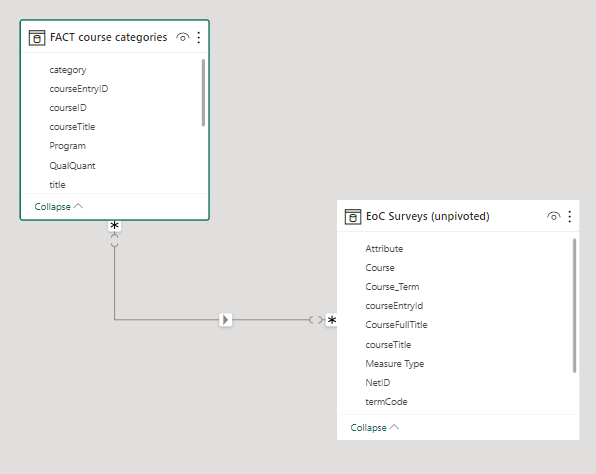The width and height of the screenshot is (596, 474).
Task: Open more options for FACT course categories
Action: (199, 37)
